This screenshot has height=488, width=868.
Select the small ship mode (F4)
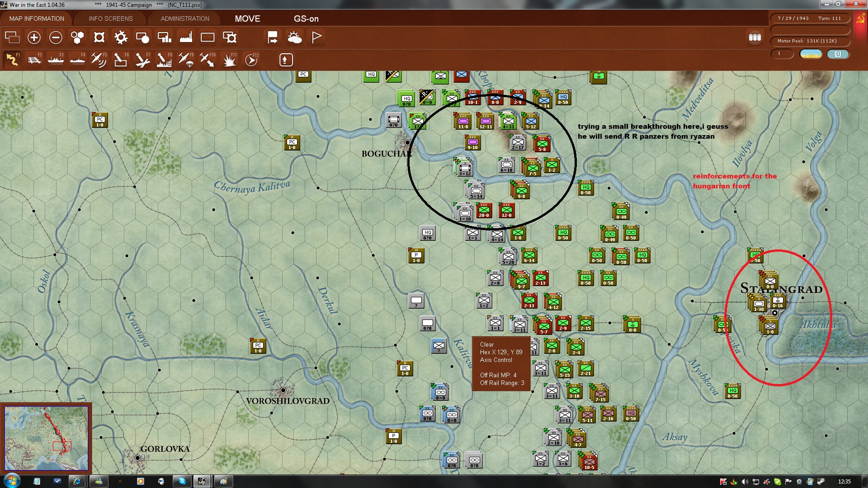(77, 60)
